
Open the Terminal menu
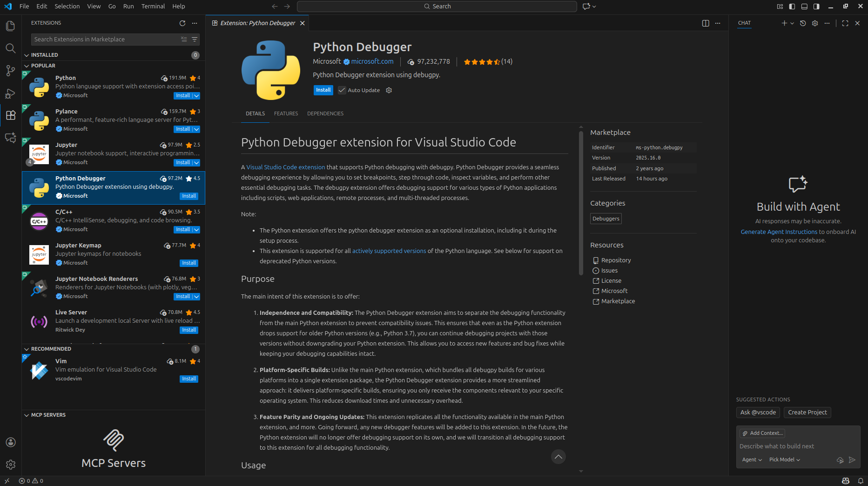(x=153, y=7)
